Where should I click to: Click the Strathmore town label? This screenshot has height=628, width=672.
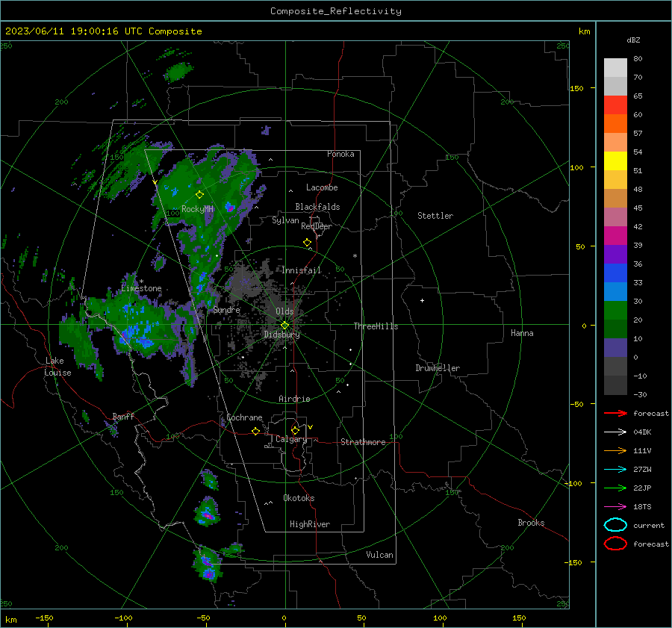click(x=363, y=442)
